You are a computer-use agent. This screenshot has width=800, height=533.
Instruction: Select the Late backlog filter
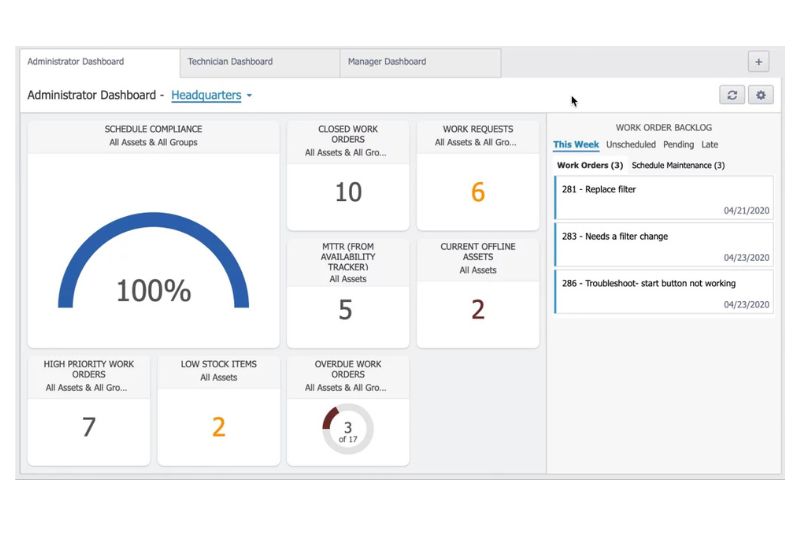click(709, 144)
